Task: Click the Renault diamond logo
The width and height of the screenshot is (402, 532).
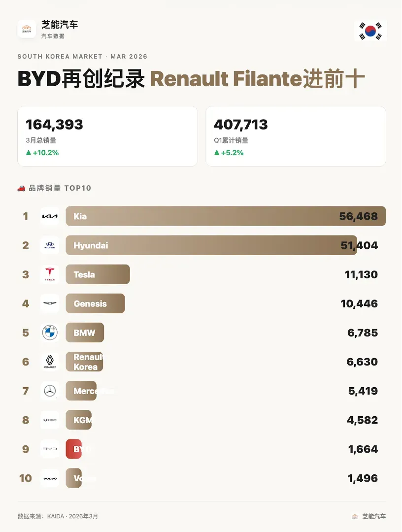Action: (x=50, y=362)
